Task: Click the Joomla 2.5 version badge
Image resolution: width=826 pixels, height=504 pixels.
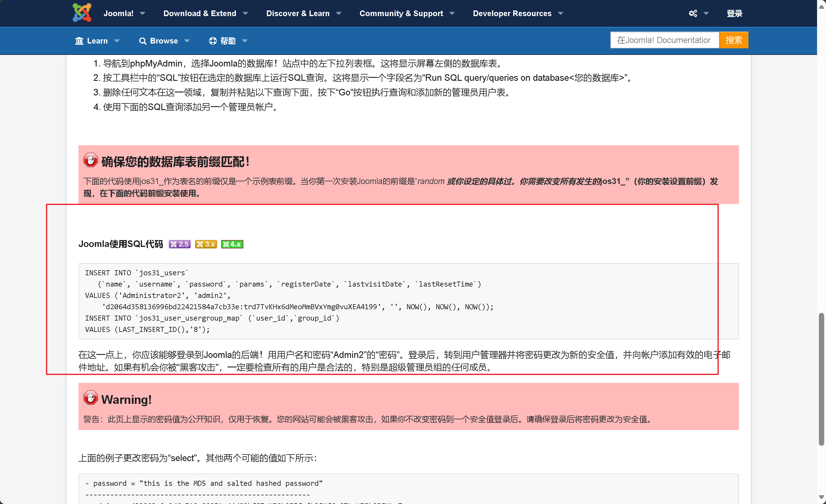Action: 180,244
